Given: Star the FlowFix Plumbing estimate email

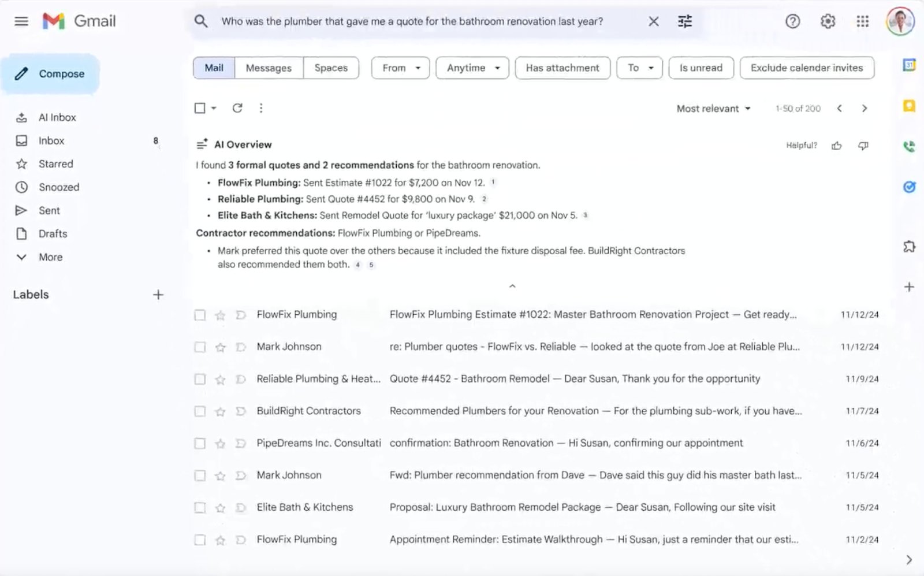Looking at the screenshot, I should 220,315.
